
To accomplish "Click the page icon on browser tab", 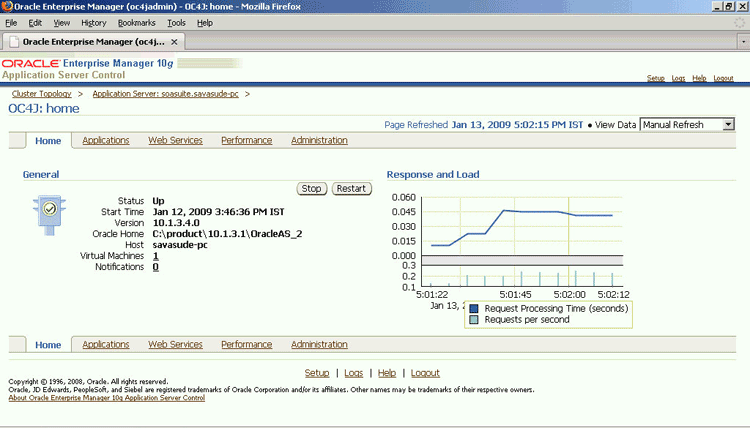I will 14,42.
